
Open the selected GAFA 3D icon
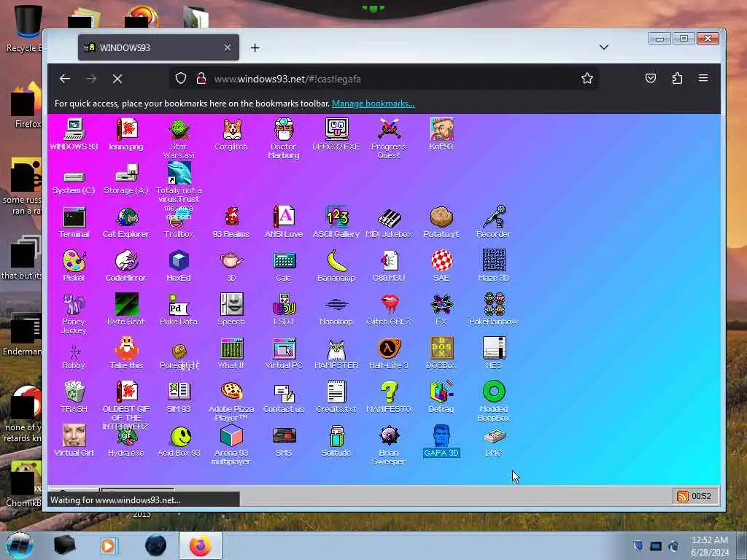(441, 440)
